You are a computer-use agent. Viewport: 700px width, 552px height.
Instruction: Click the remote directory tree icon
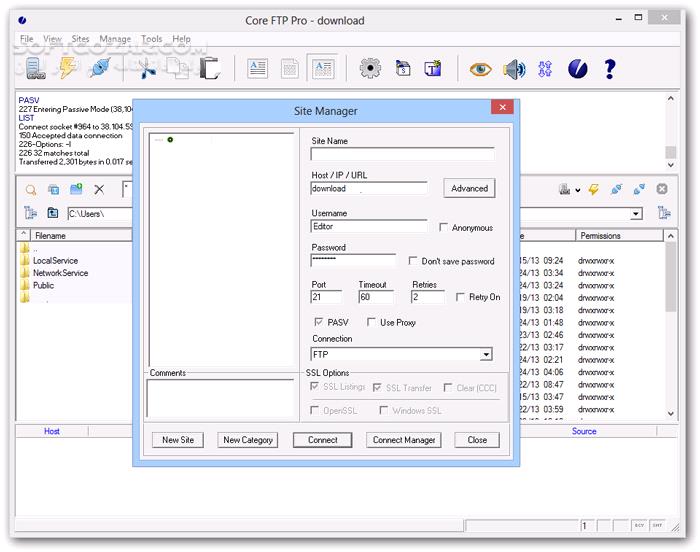tap(664, 213)
